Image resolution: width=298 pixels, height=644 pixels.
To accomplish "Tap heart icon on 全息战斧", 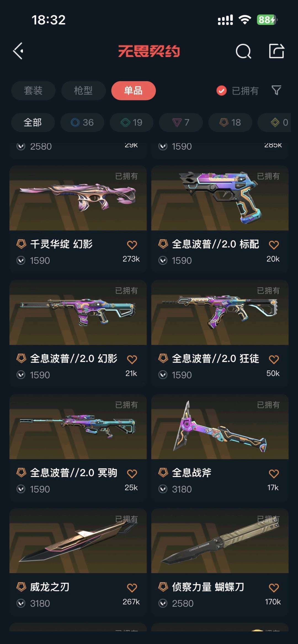I will 274,474.
